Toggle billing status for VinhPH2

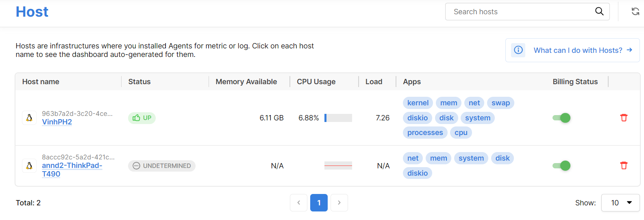[561, 118]
